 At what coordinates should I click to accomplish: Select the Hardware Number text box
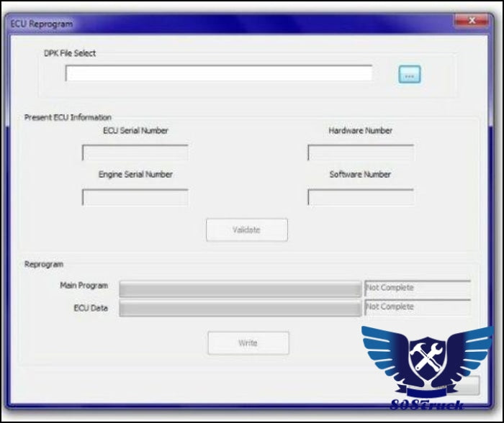pos(360,153)
